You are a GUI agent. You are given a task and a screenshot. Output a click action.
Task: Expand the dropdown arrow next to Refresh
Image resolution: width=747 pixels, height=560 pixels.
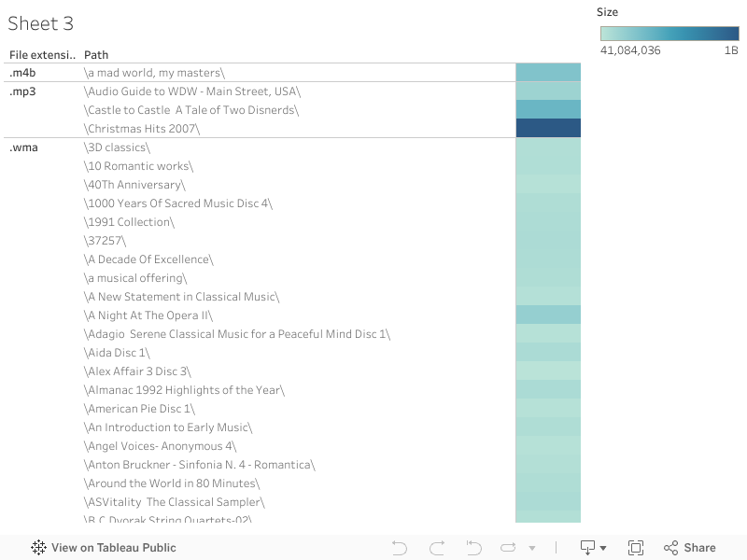click(532, 548)
